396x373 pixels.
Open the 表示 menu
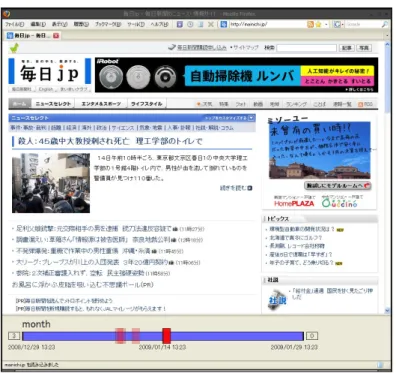click(59, 24)
